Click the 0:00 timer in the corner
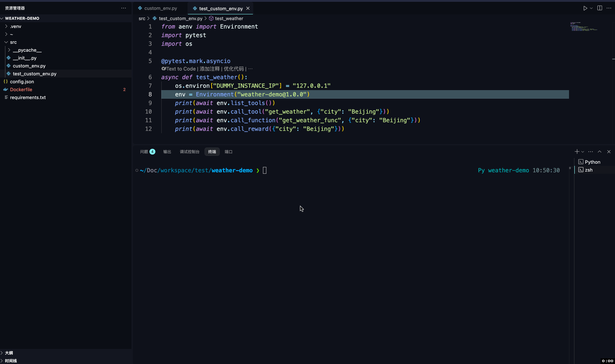The width and height of the screenshot is (615, 364). [x=608, y=361]
